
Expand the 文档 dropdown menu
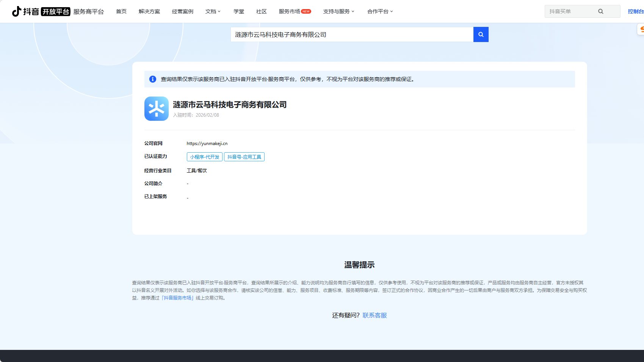coord(213,11)
